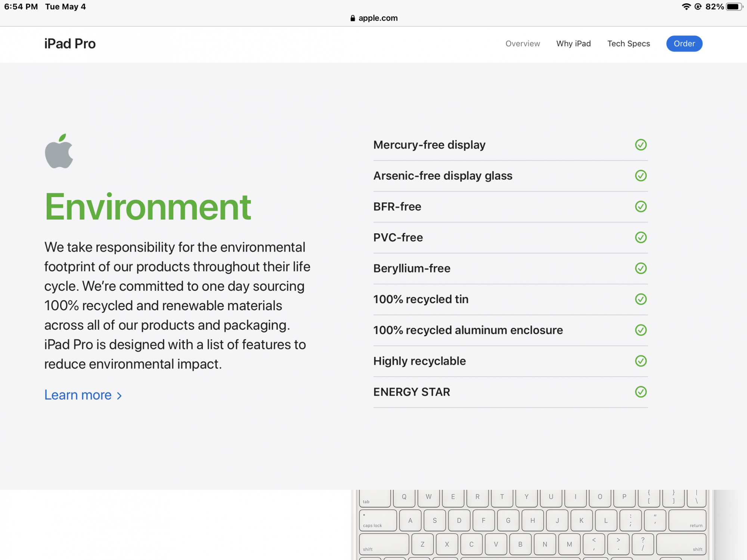Tap the battery indicator icon
This screenshot has width=747, height=560.
point(734,7)
